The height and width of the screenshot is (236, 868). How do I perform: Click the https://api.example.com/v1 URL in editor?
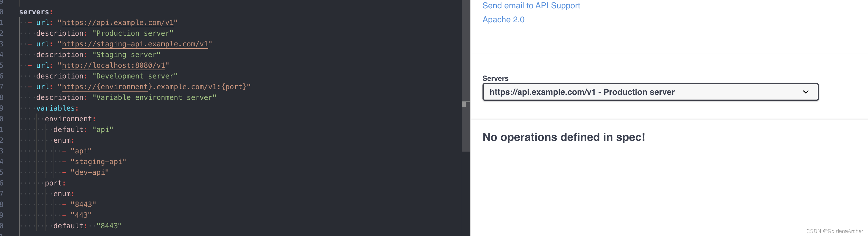click(x=118, y=23)
